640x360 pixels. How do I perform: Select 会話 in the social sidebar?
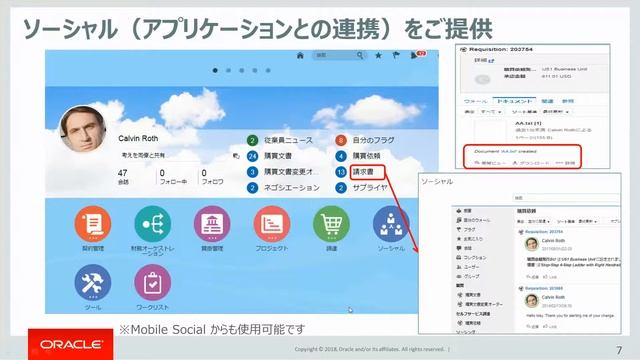(x=468, y=248)
